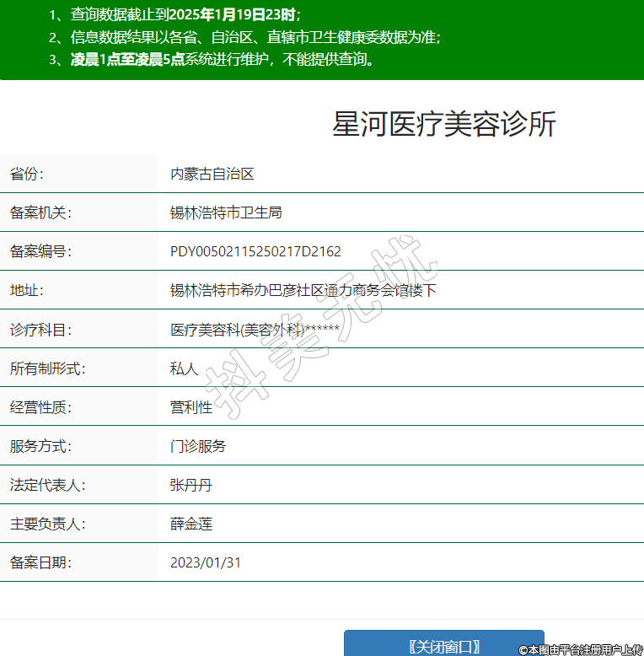Image resolution: width=644 pixels, height=656 pixels.
Task: Click the 备案机关 row label
Action: (x=40, y=212)
